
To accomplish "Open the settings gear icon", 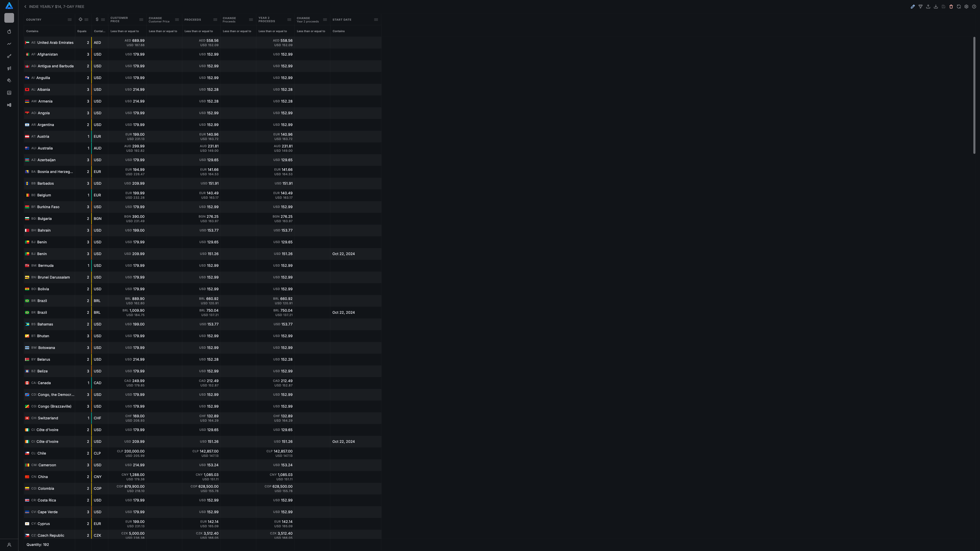I will pos(966,6).
